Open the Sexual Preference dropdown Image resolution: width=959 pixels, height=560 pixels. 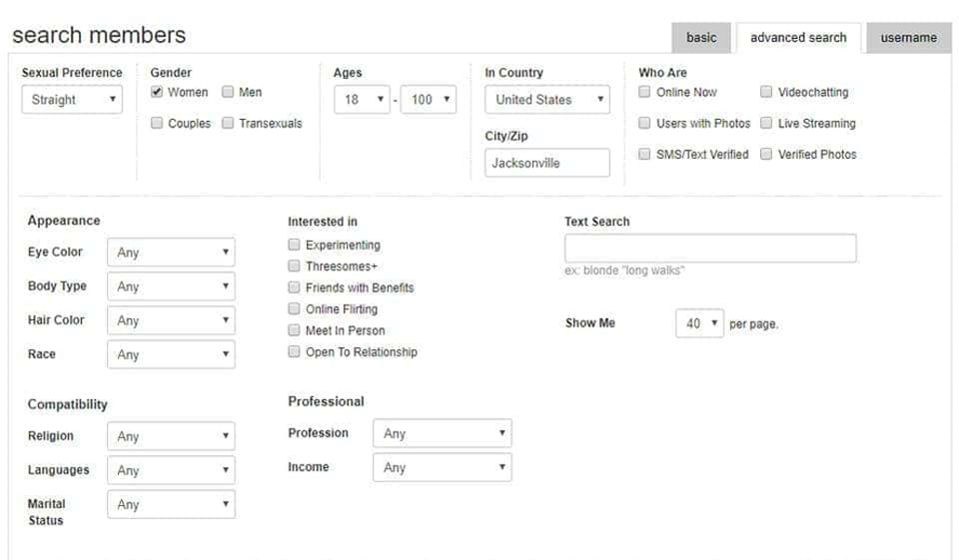coord(72,100)
